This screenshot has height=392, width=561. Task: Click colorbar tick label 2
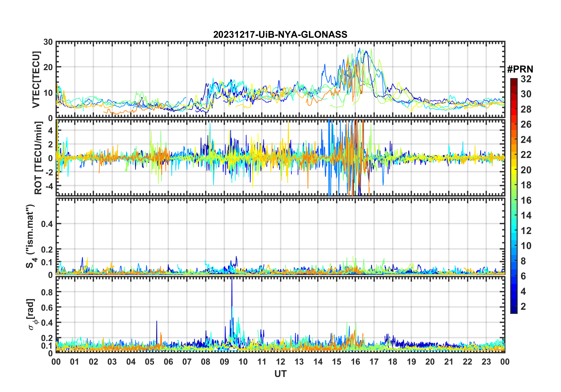coord(523,307)
